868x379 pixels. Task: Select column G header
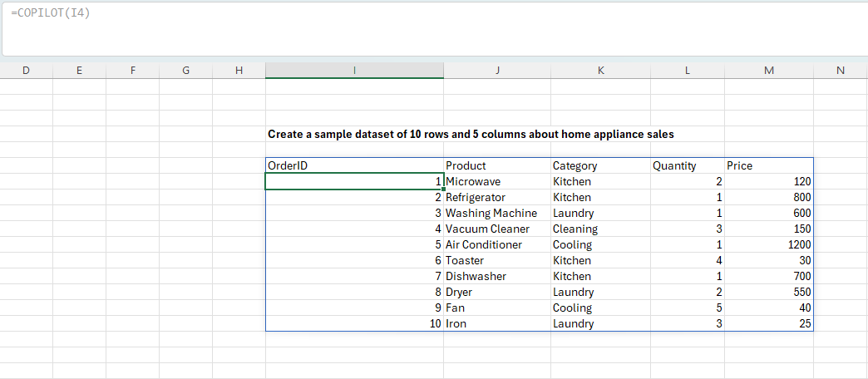click(x=185, y=71)
